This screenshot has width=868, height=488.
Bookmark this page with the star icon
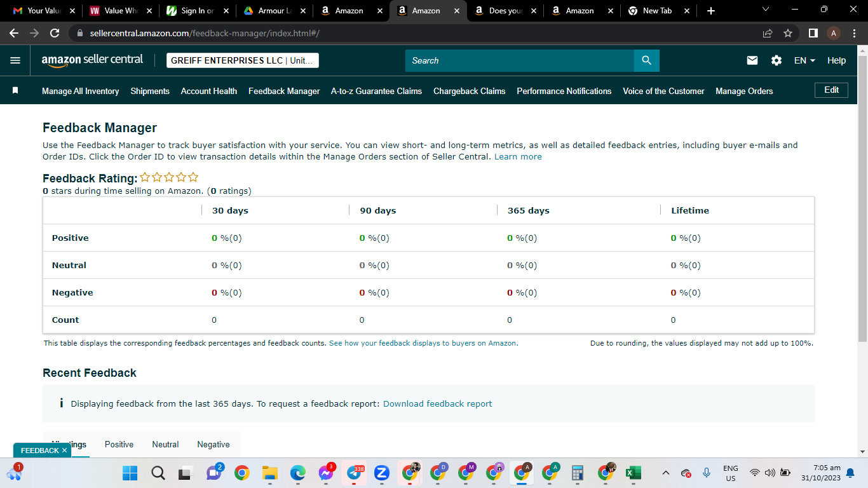pyautogui.click(x=788, y=33)
